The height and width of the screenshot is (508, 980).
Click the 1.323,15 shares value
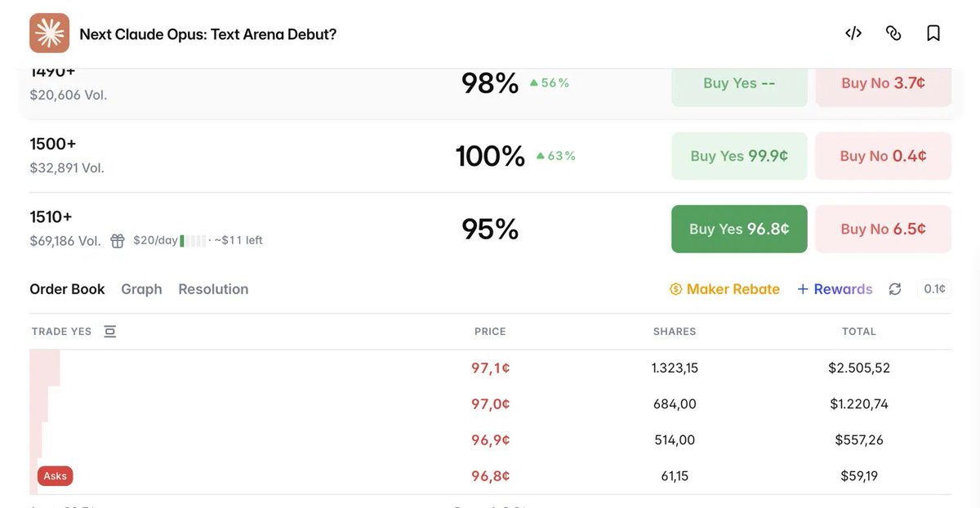pyautogui.click(x=675, y=368)
